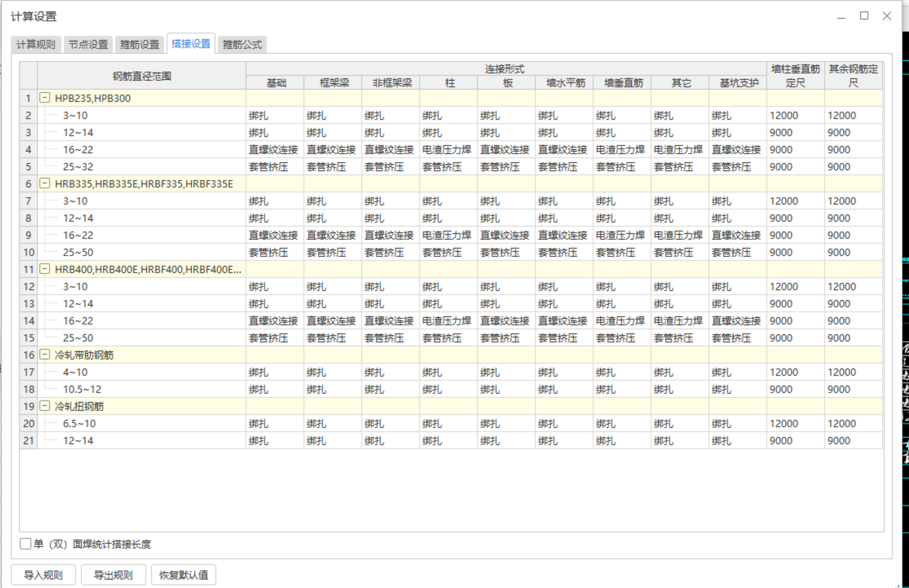The width and height of the screenshot is (909, 588).
Task: Collapse the HRB335 rebar group
Action: (x=45, y=184)
